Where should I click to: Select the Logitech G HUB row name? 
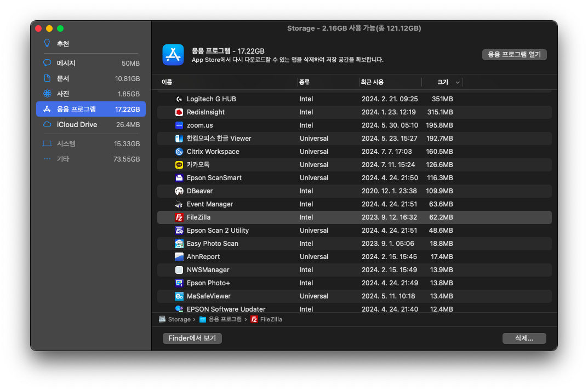[x=212, y=99]
